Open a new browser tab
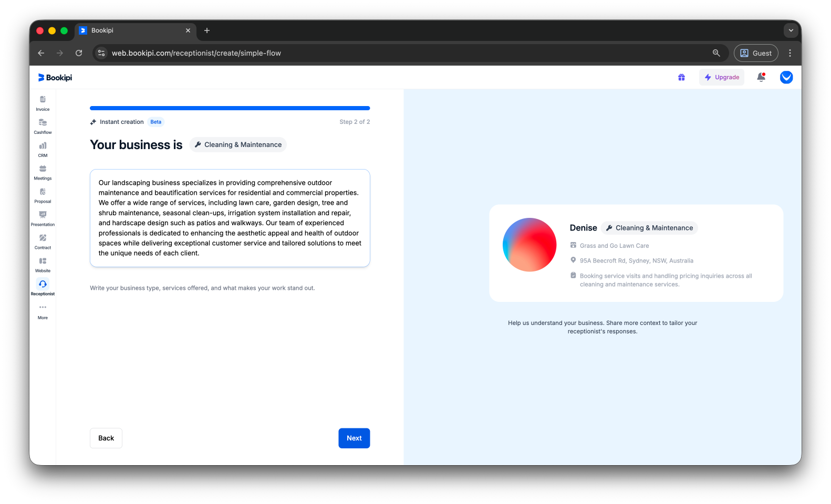 (x=207, y=30)
